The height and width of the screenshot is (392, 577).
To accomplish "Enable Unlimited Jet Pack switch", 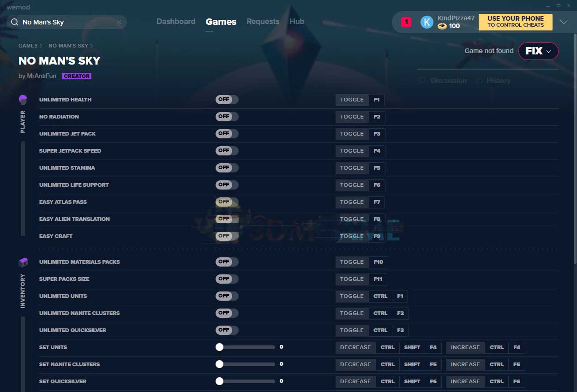I will (x=227, y=134).
